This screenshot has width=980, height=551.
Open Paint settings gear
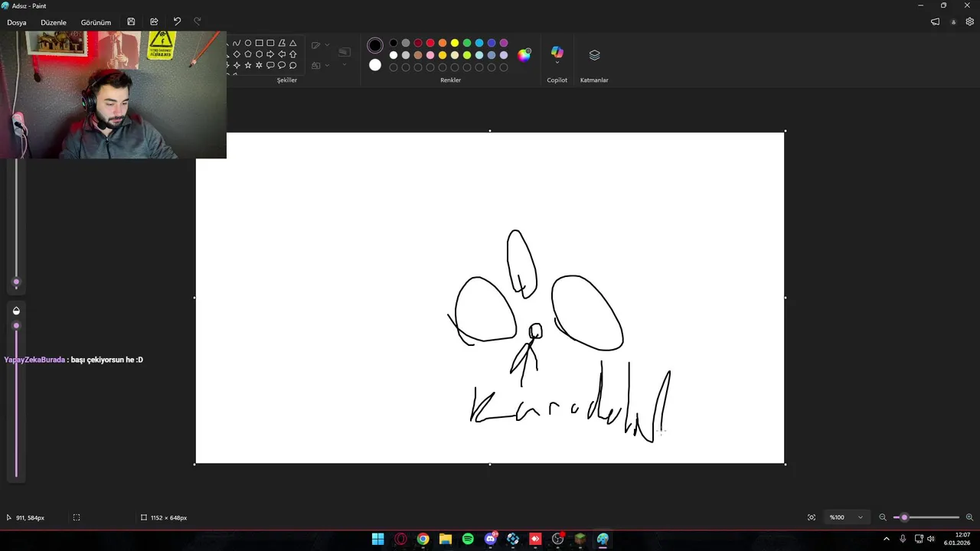point(970,22)
